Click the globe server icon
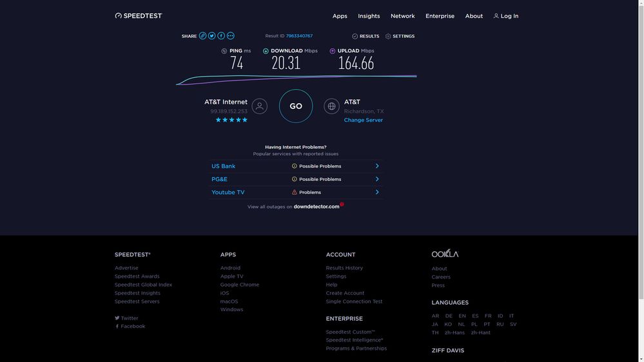Image resolution: width=644 pixels, height=362 pixels. pos(331,106)
